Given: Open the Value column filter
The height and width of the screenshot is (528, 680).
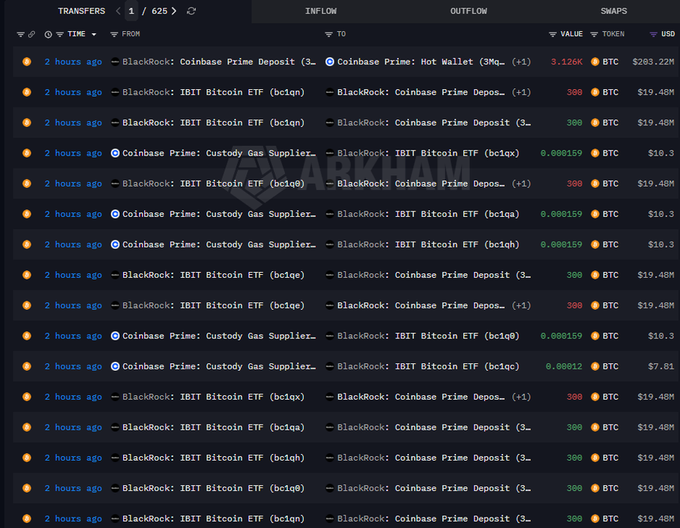Looking at the screenshot, I should point(552,34).
